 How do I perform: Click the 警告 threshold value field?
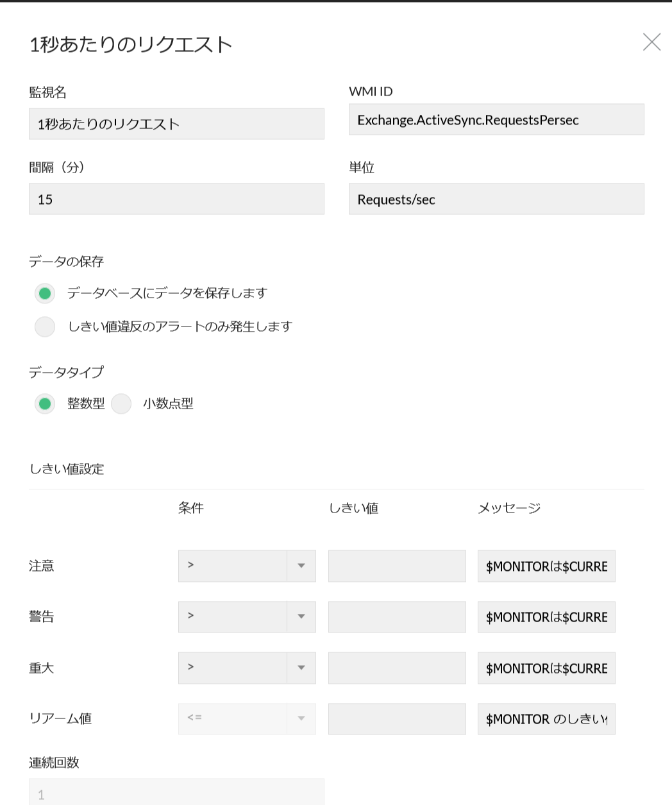(397, 617)
